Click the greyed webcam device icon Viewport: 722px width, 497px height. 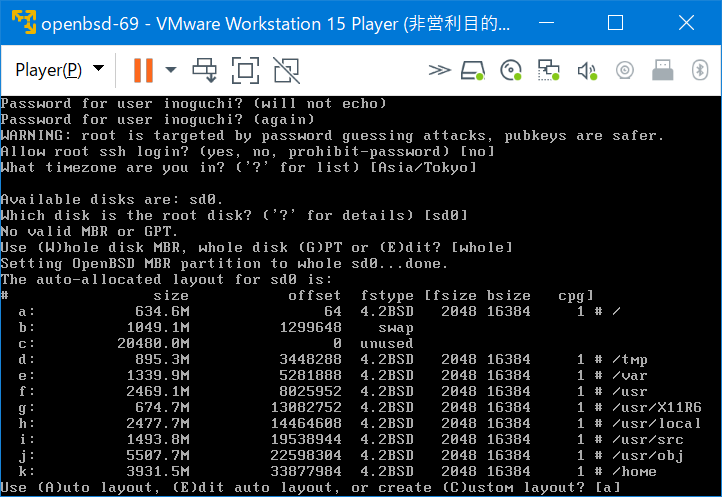625,70
